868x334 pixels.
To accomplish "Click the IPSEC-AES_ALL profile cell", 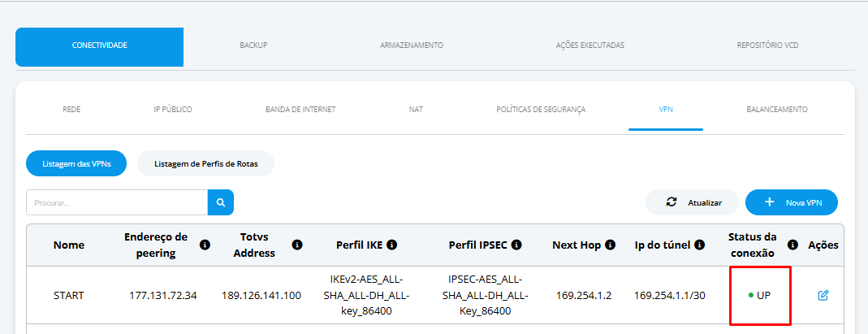I will click(486, 295).
